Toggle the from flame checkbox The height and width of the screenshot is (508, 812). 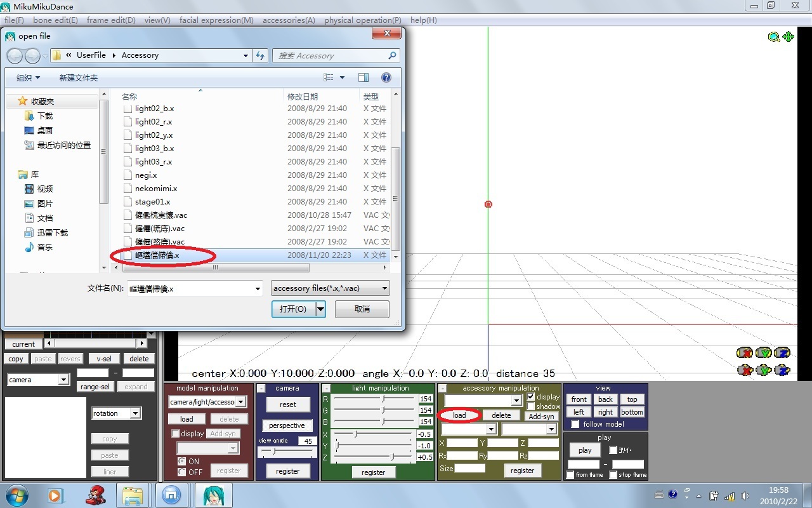coord(570,475)
